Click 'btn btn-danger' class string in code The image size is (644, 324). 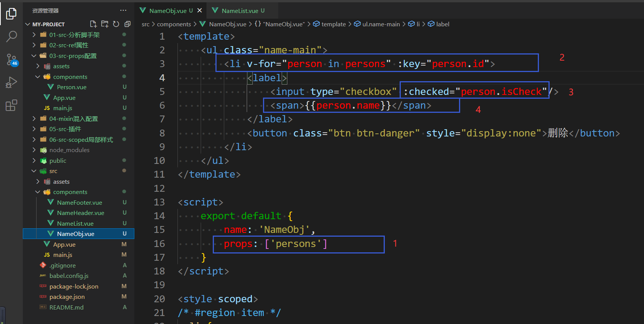tap(374, 133)
